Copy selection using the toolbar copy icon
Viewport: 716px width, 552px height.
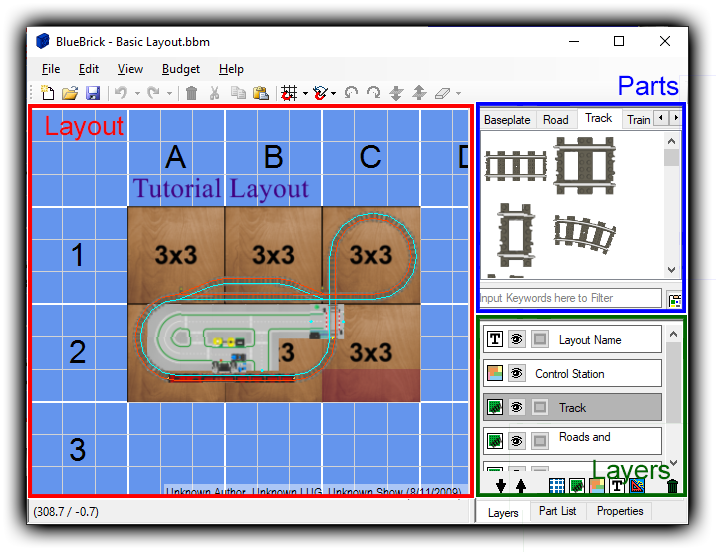[238, 93]
